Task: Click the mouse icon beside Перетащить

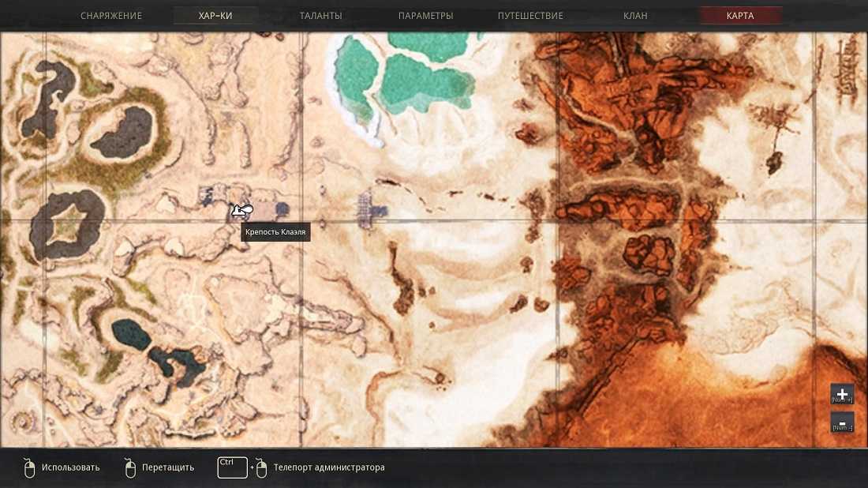Action: point(129,468)
